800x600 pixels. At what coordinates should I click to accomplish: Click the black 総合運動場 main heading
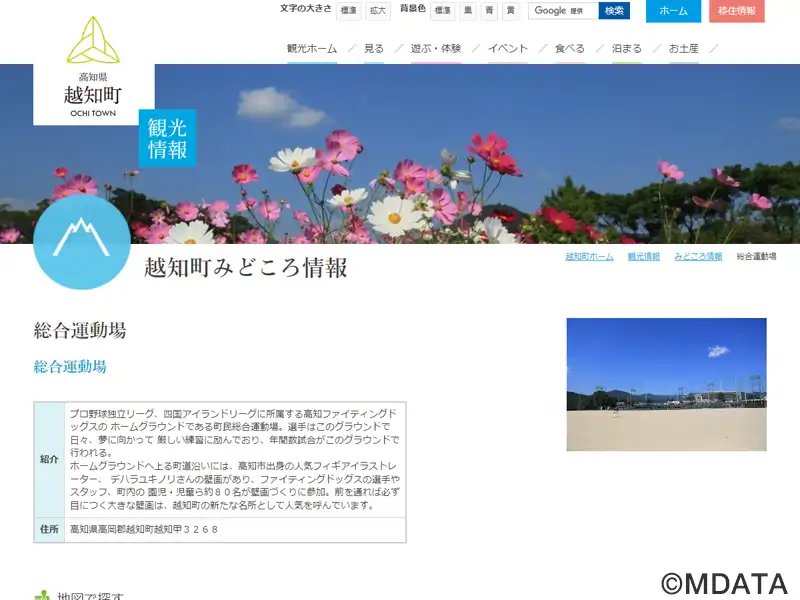click(80, 331)
